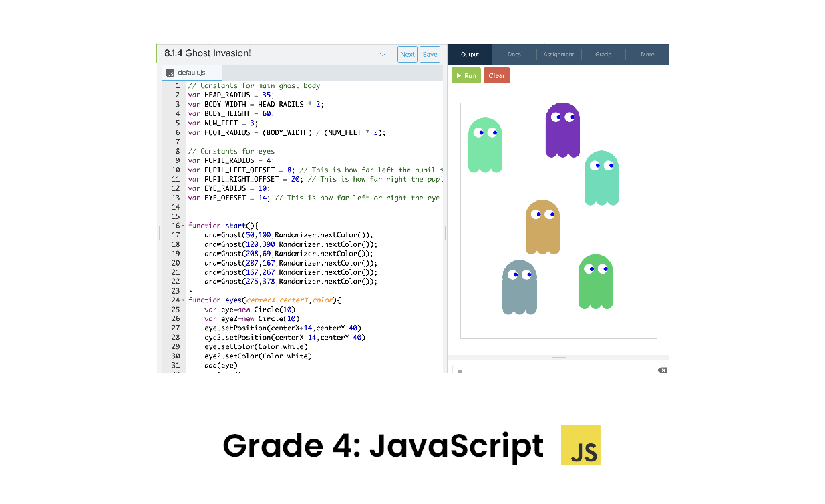Select the Grade tab
The height and width of the screenshot is (504, 825).
603,54
